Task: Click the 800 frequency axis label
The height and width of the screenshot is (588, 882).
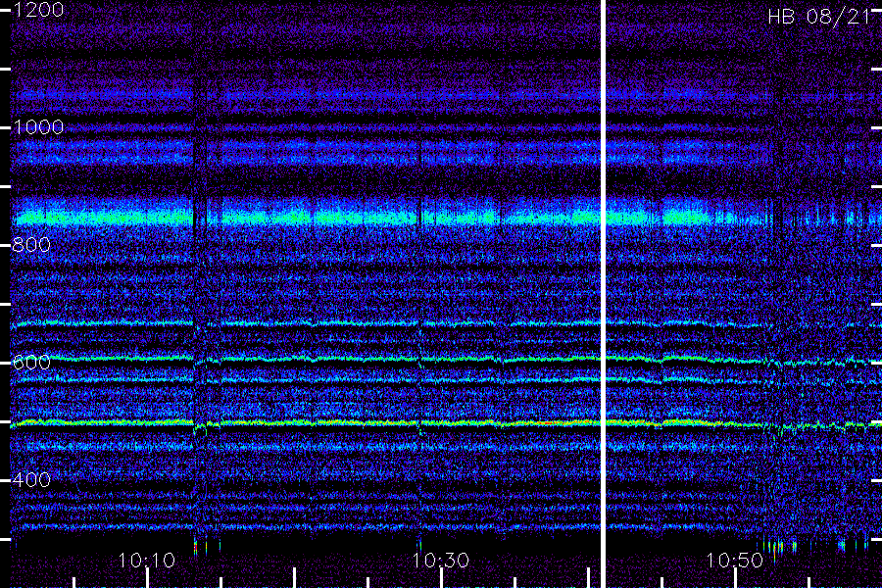Action: pos(31,245)
